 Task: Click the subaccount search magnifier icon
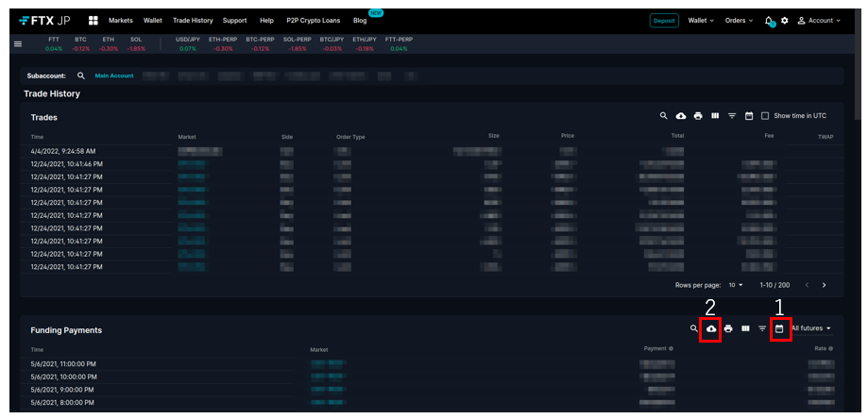pos(81,75)
